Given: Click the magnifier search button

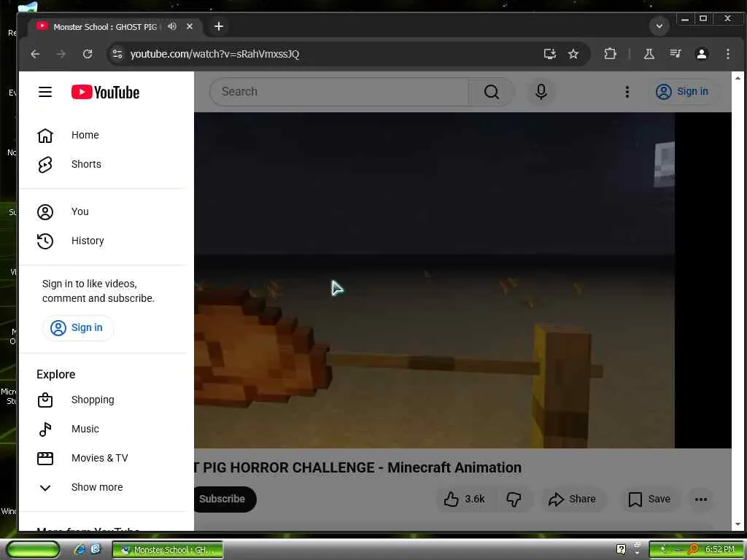Looking at the screenshot, I should pyautogui.click(x=492, y=91).
